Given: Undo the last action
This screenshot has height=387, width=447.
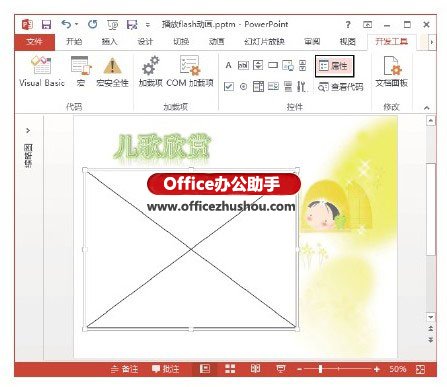Looking at the screenshot, I should [66, 24].
